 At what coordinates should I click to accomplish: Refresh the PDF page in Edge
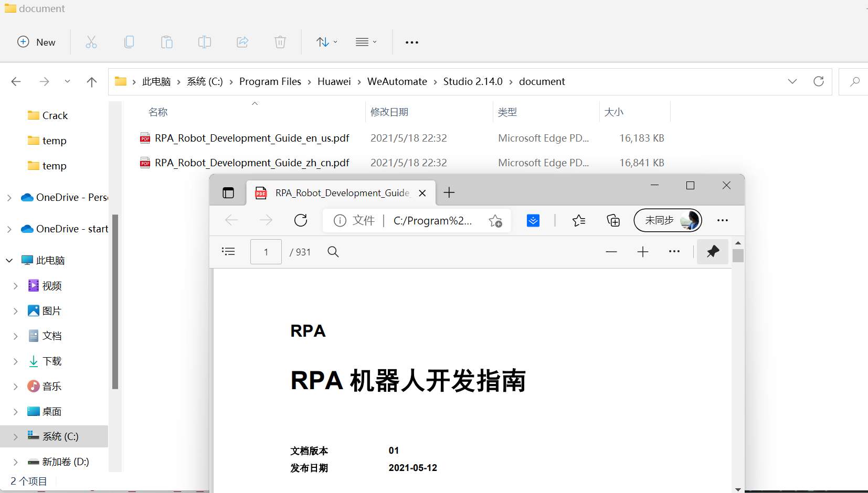click(301, 220)
